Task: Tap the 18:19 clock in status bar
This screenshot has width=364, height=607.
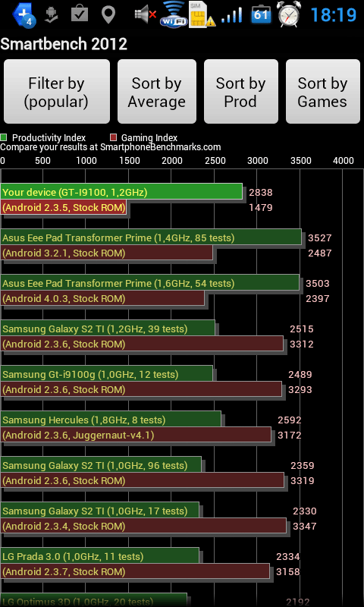Action: click(333, 15)
